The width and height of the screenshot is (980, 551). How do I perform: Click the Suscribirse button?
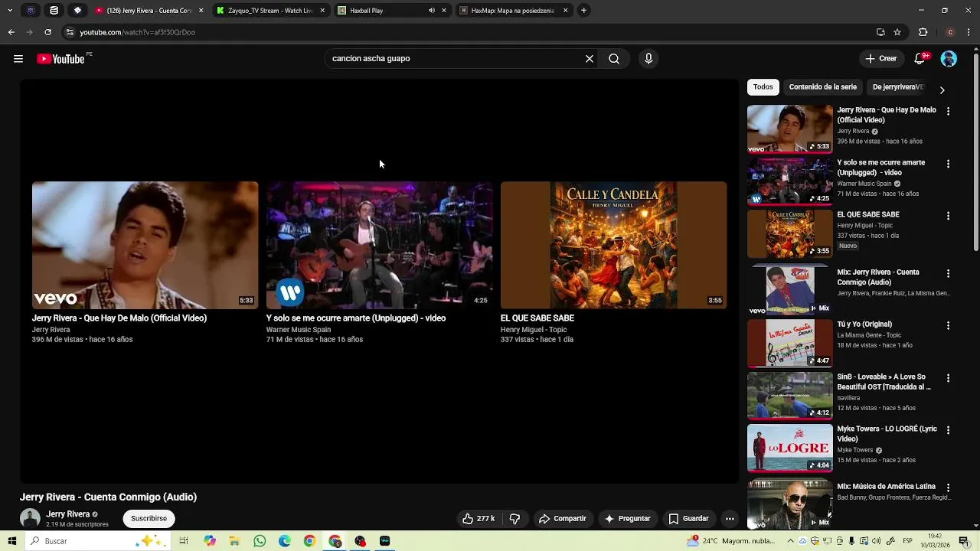(149, 519)
